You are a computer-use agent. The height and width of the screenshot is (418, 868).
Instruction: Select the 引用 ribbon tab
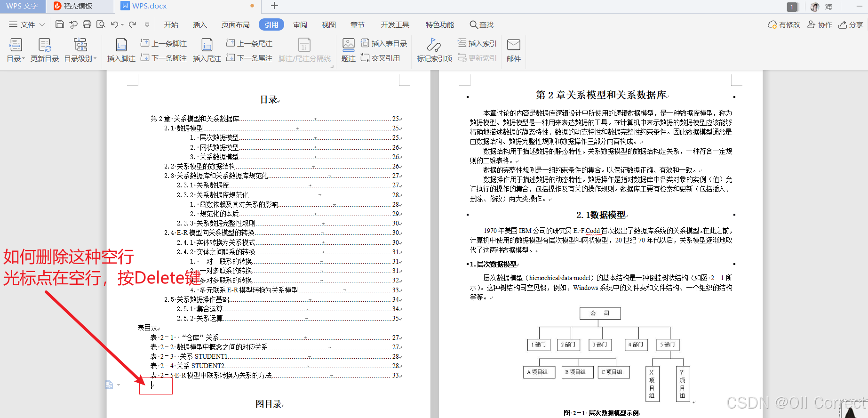(271, 24)
